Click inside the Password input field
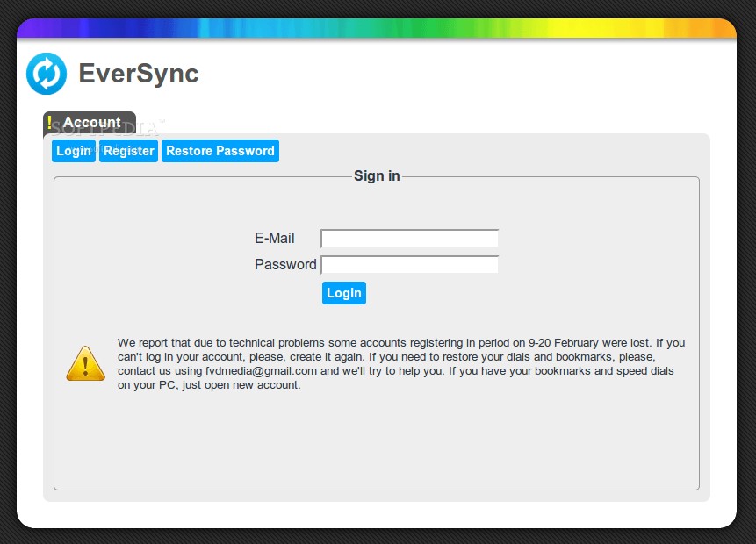The height and width of the screenshot is (544, 756). tap(409, 264)
